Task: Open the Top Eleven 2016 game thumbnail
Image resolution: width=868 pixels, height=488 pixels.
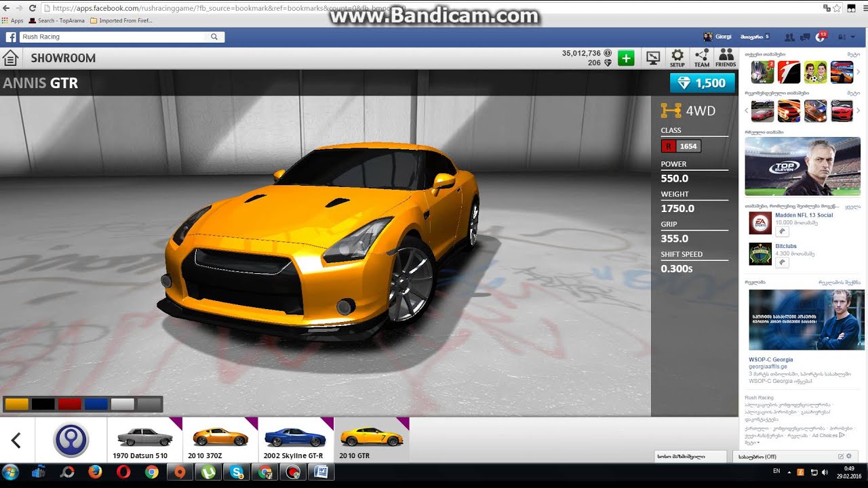Action: pos(762,72)
